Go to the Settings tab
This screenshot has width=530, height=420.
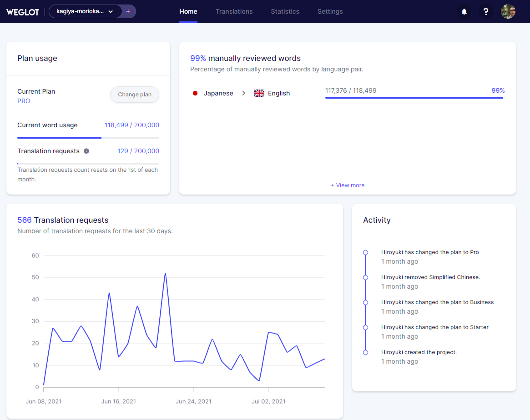(330, 11)
